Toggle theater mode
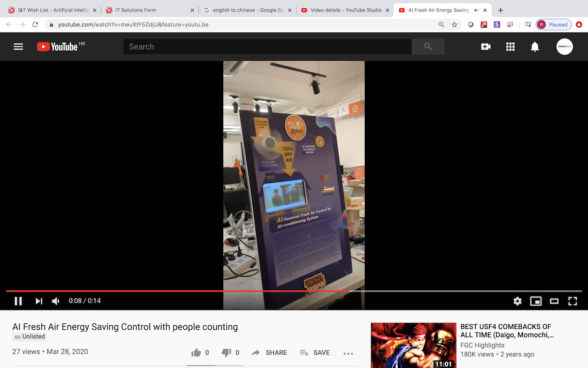The height and width of the screenshot is (368, 588). [554, 301]
